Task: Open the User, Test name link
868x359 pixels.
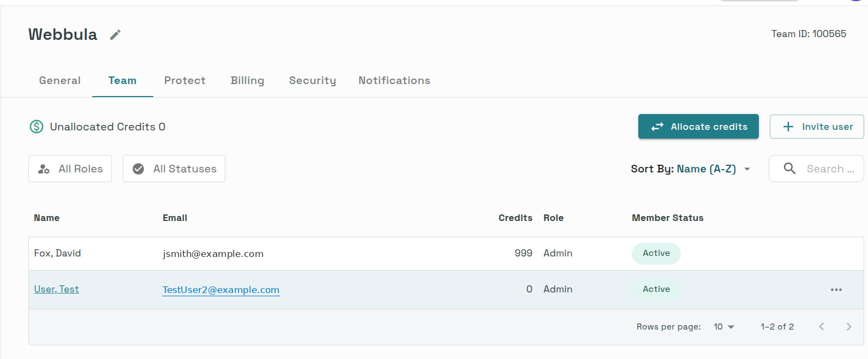Action: click(56, 289)
